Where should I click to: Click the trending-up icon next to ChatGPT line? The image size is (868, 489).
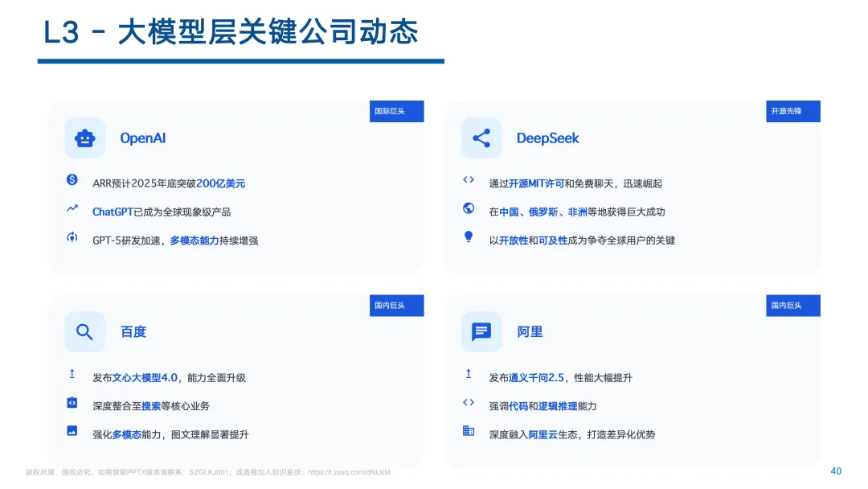(x=72, y=208)
